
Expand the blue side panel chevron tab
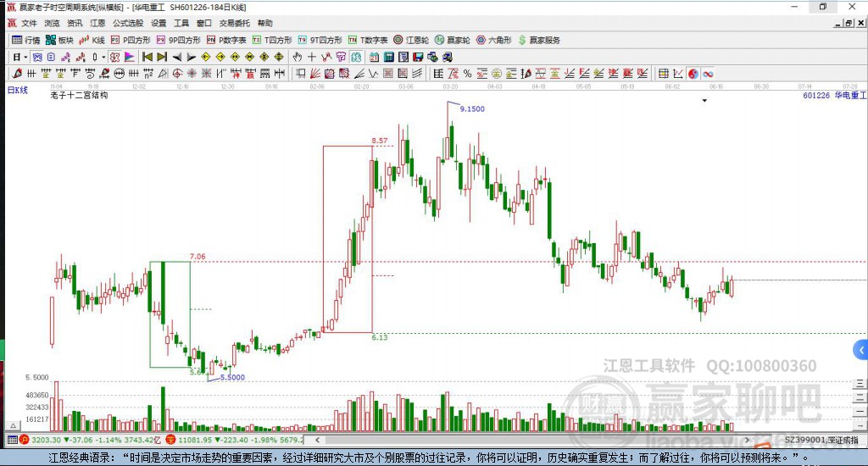click(860, 350)
